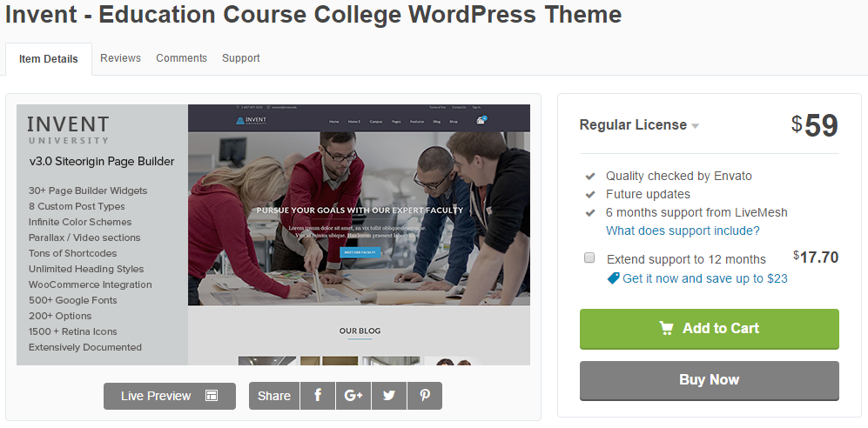The height and width of the screenshot is (428, 868).
Task: Click the Live Preview layout icon
Action: coord(212,395)
